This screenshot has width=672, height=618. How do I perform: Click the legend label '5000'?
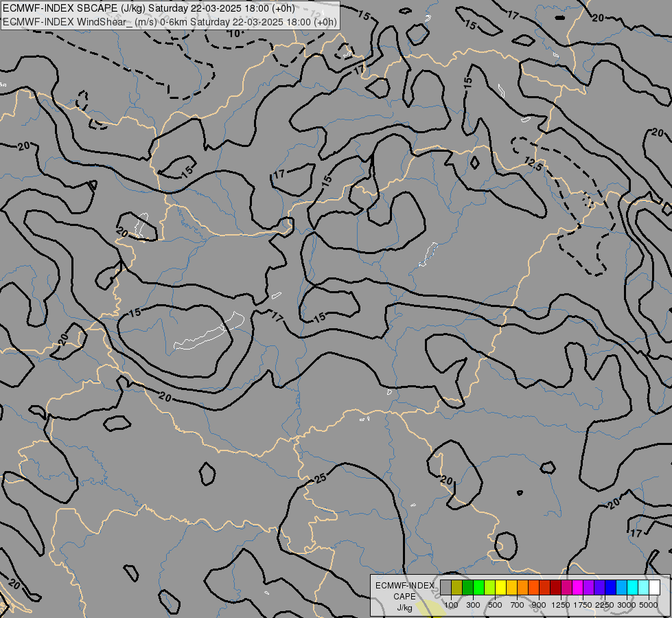click(649, 605)
